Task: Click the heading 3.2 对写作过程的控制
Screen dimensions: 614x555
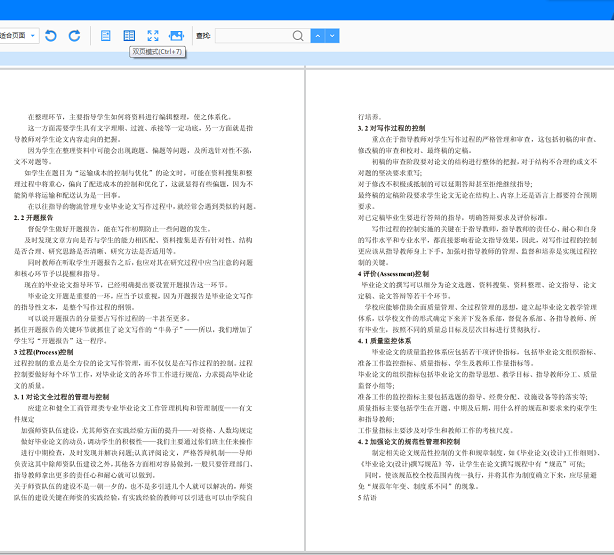Action: coord(391,128)
